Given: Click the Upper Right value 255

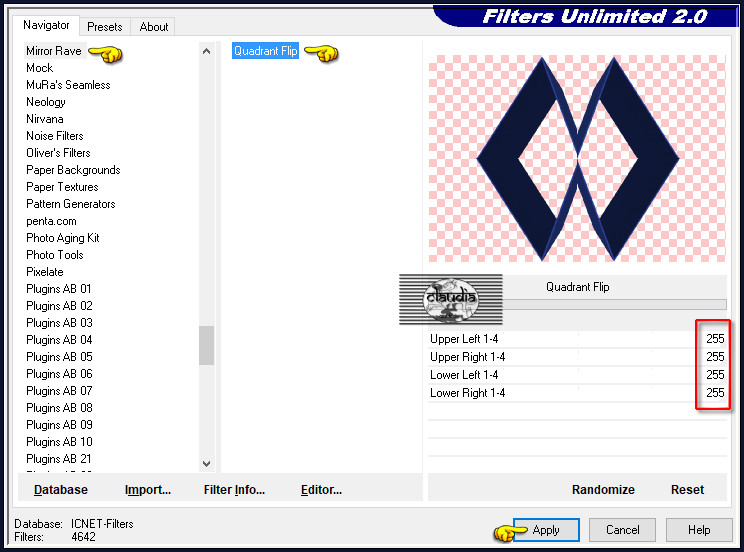Looking at the screenshot, I should pos(715,357).
